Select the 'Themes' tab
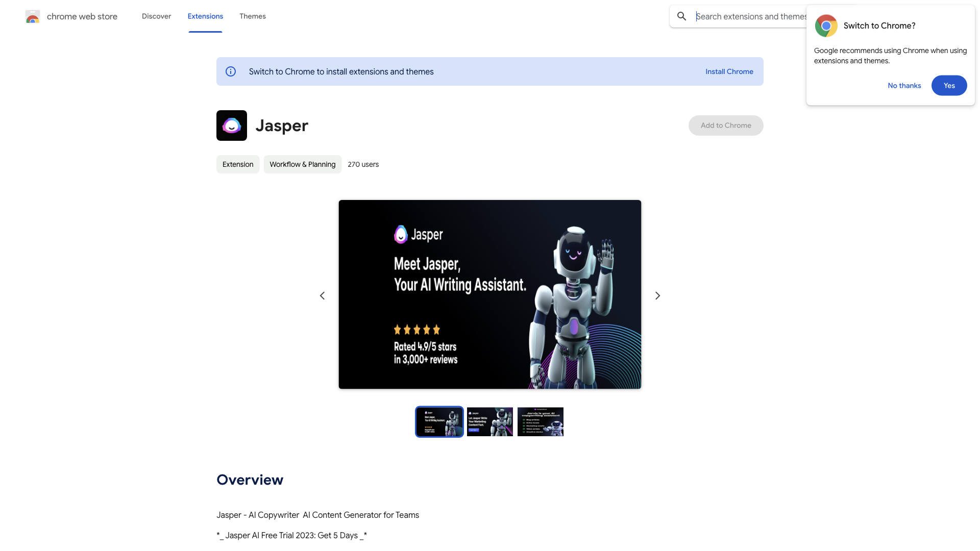Image resolution: width=980 pixels, height=551 pixels. (x=253, y=16)
